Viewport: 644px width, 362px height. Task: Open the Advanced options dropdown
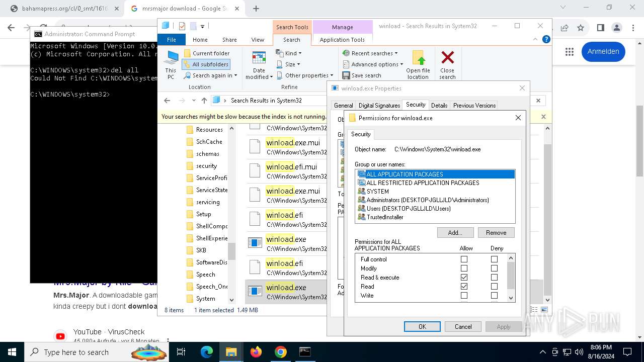(373, 64)
